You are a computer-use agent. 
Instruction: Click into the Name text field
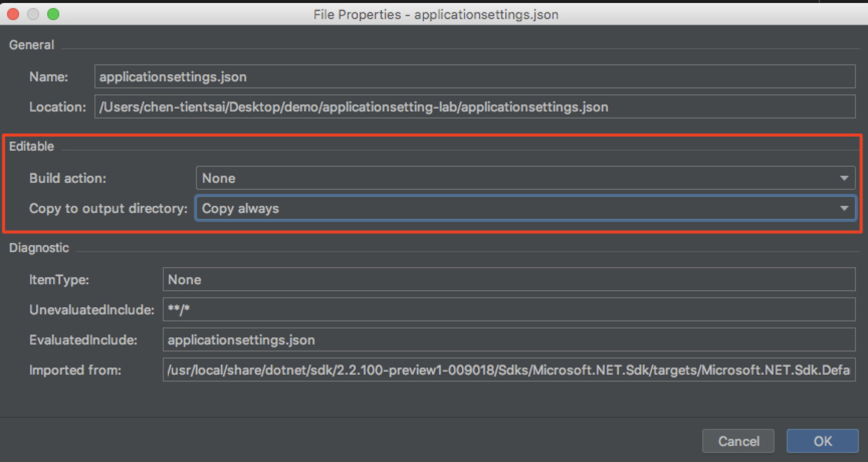[474, 77]
